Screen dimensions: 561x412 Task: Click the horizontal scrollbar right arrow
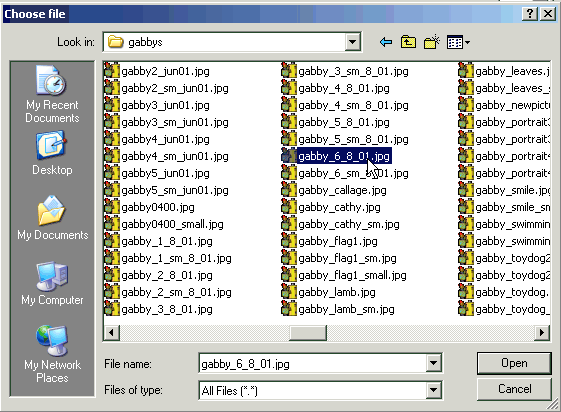pos(542,333)
